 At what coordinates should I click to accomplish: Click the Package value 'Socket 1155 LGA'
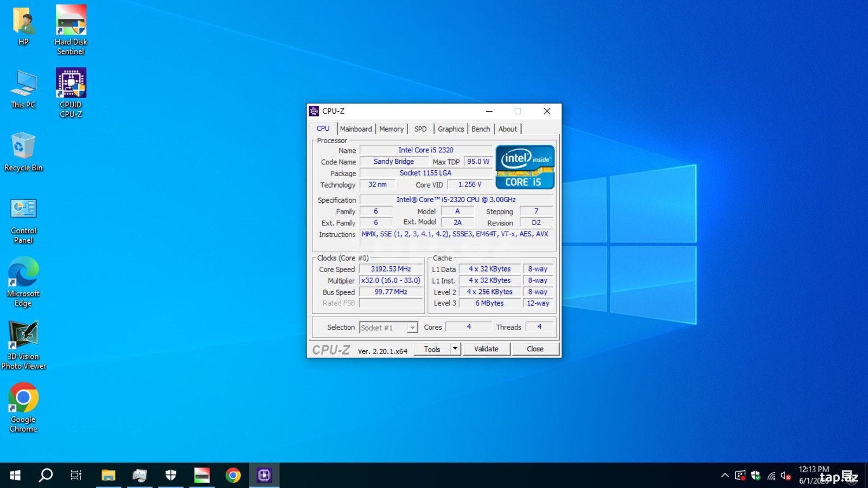point(426,173)
